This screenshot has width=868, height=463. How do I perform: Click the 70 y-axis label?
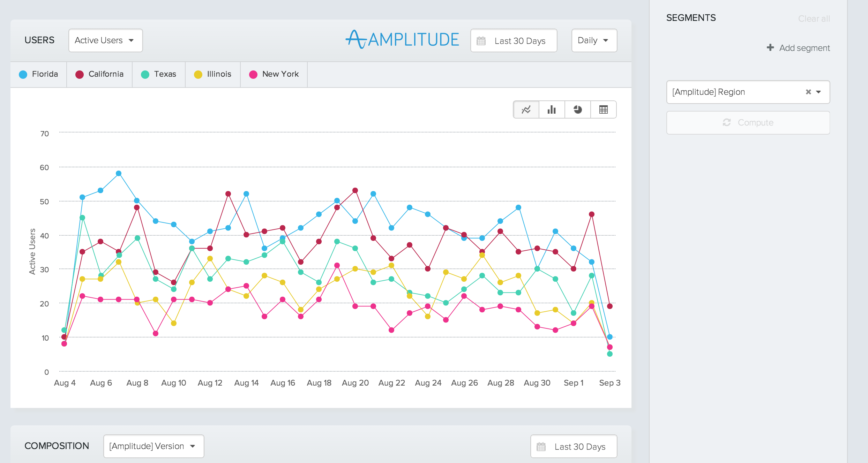[x=45, y=134]
